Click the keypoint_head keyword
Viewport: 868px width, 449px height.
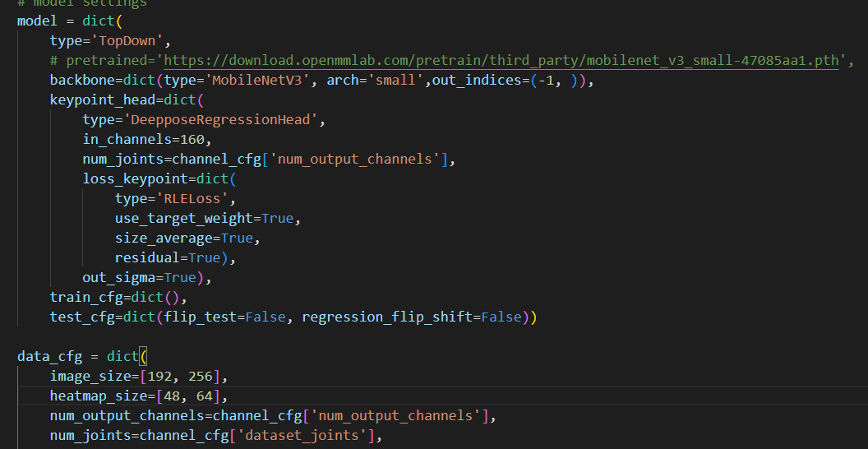click(x=103, y=100)
